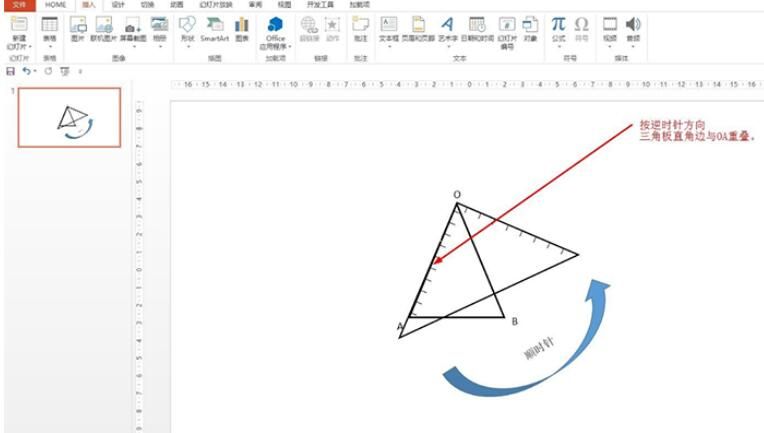764x433 pixels.
Task: Click the Video (视频) icon
Action: click(x=610, y=24)
